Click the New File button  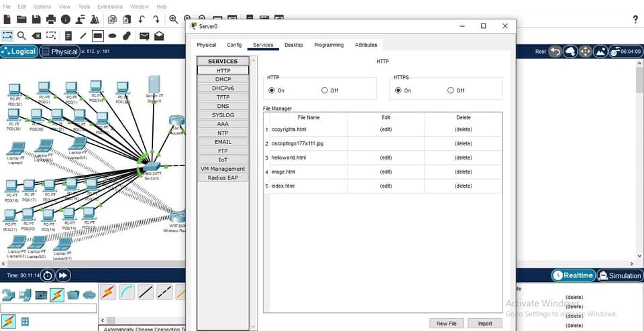pos(447,323)
